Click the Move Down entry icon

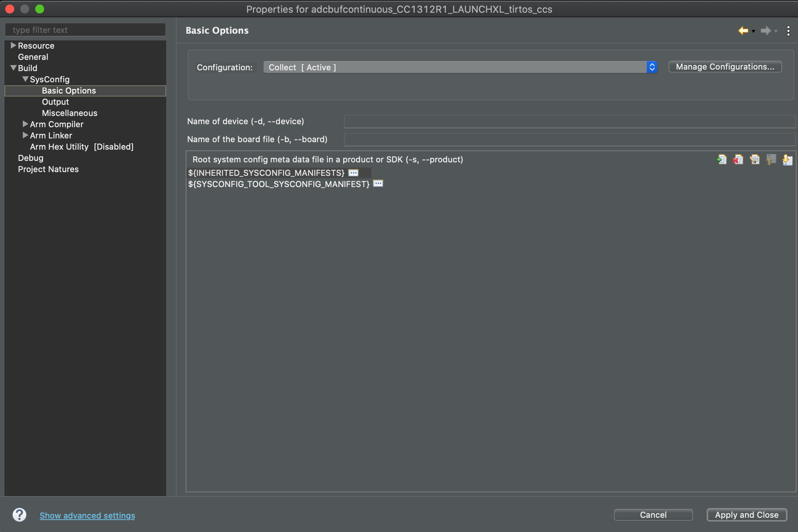pos(788,160)
